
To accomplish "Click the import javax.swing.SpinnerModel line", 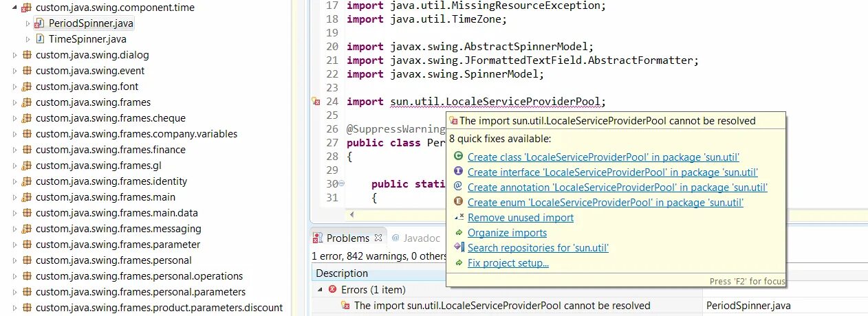I will coord(446,74).
